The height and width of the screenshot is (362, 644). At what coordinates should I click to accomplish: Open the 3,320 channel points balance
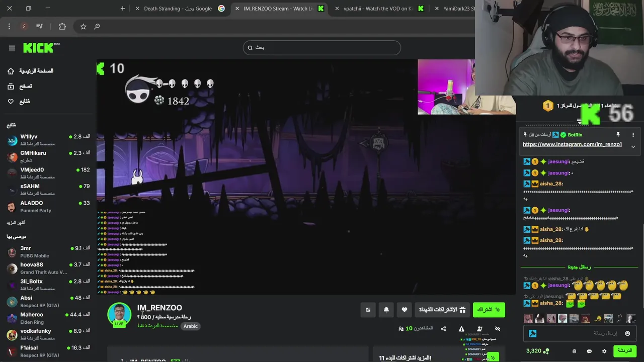click(537, 351)
